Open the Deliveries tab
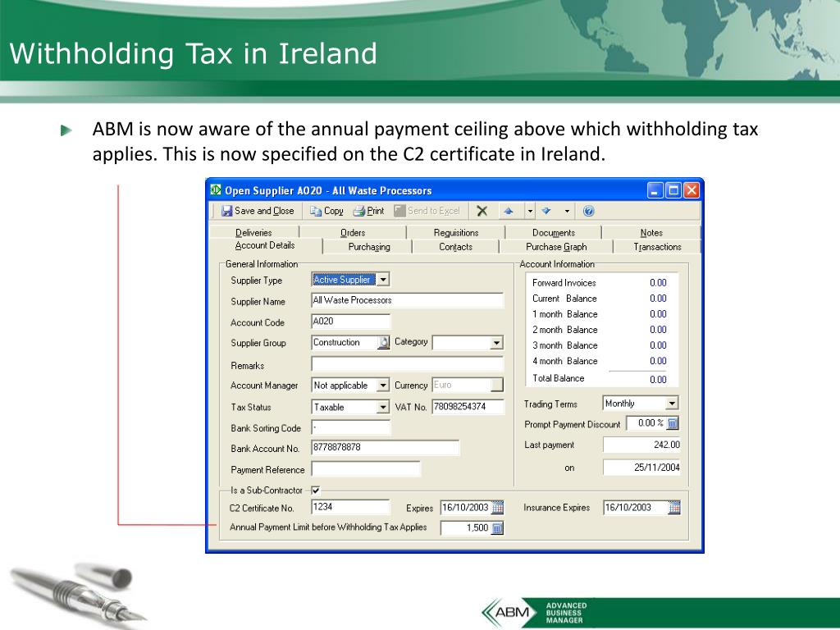 (x=254, y=232)
